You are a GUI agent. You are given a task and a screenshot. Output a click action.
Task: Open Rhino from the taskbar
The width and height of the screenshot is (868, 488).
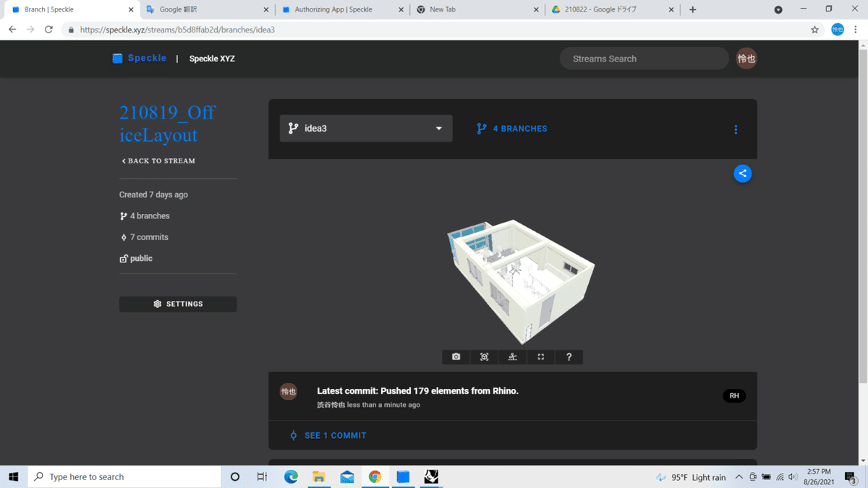point(431,476)
